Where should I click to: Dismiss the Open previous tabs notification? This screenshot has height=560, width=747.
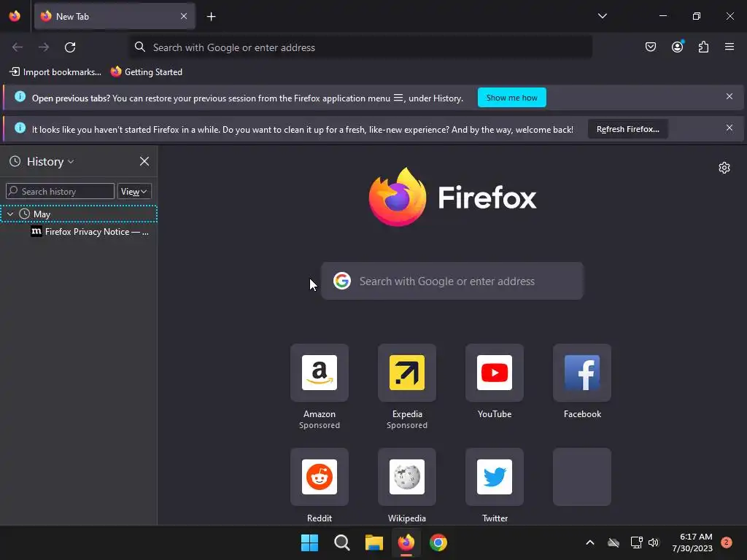click(729, 97)
